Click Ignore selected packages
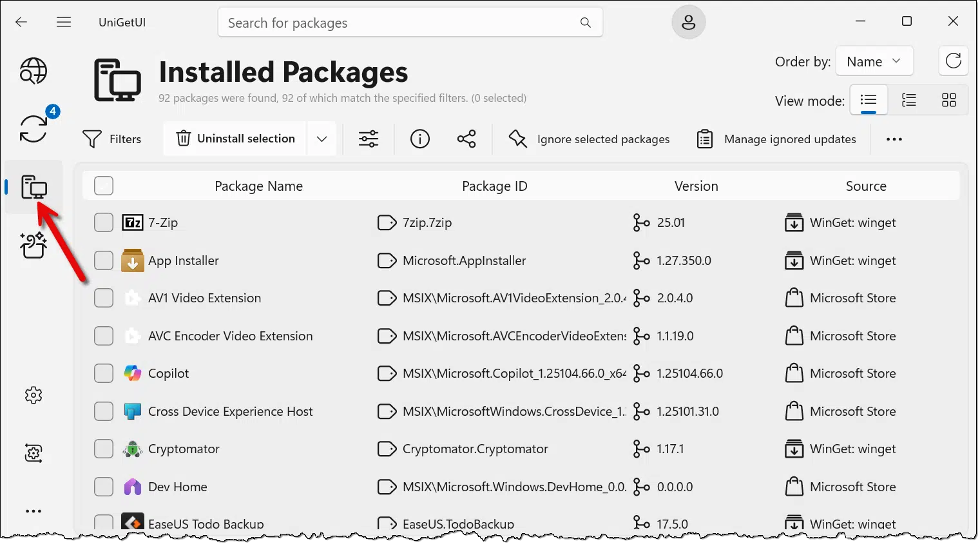The height and width of the screenshot is (546, 980). coord(589,139)
